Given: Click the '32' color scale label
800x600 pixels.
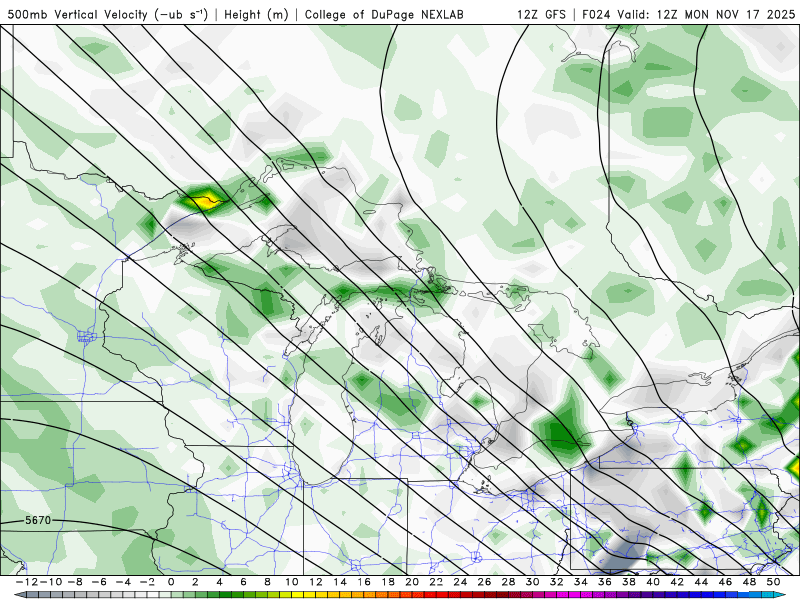Looking at the screenshot, I should click(557, 582).
